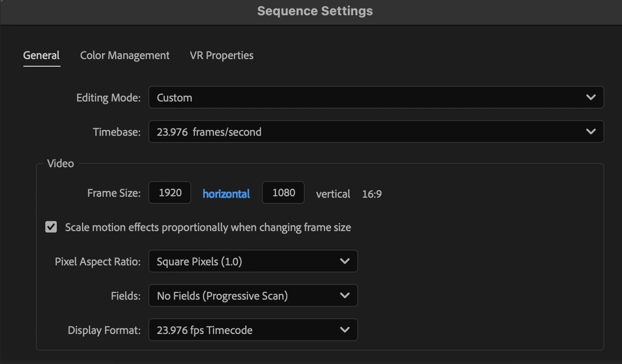622x364 pixels.
Task: Uncheck Scale motion effects proportionally checkbox
Action: point(51,227)
